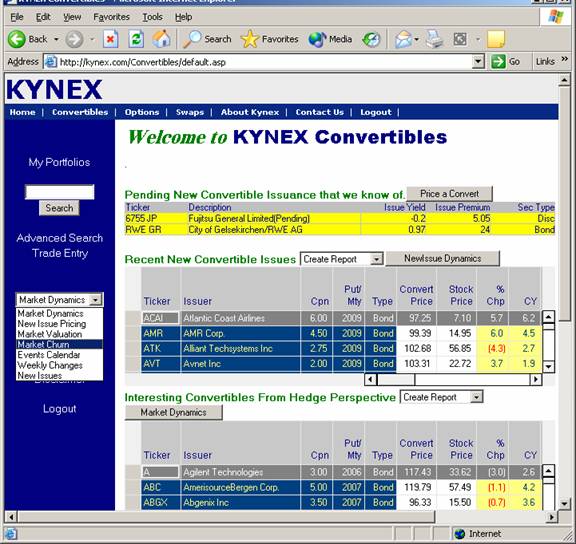Viewport: 576px width, 544px height.
Task: Click Logout in the sidebar
Action: [60, 409]
